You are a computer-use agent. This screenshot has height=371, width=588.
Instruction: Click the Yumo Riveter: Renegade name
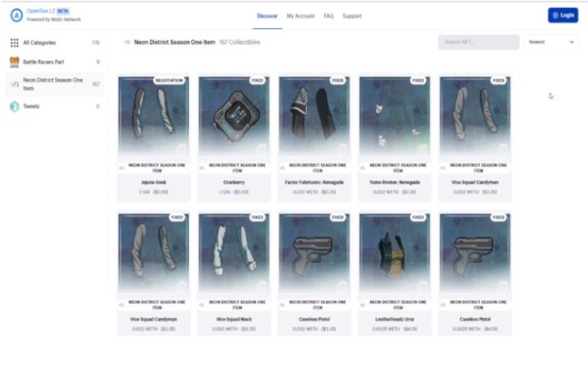tap(395, 182)
